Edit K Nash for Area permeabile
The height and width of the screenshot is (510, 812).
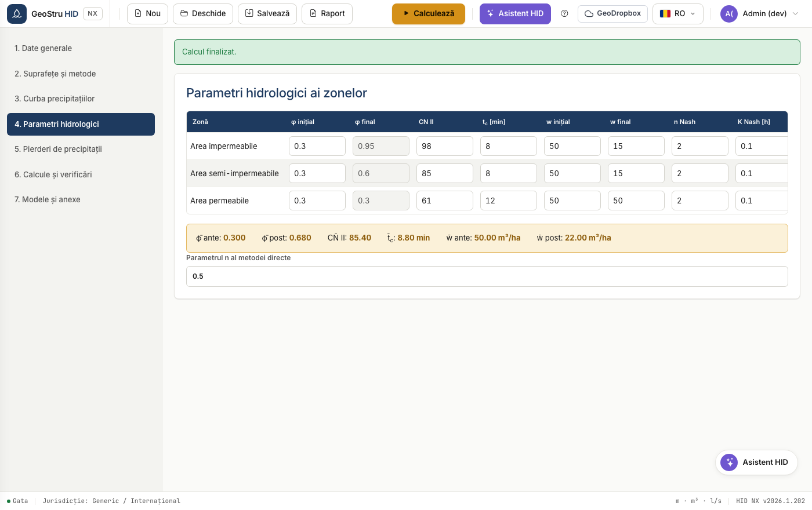(762, 201)
